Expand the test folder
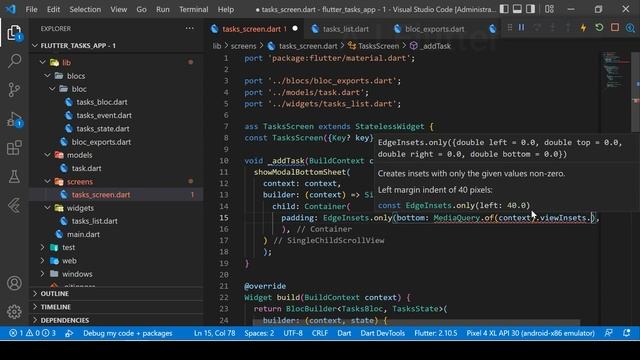Viewport: 640px width, 360px height. [42, 247]
